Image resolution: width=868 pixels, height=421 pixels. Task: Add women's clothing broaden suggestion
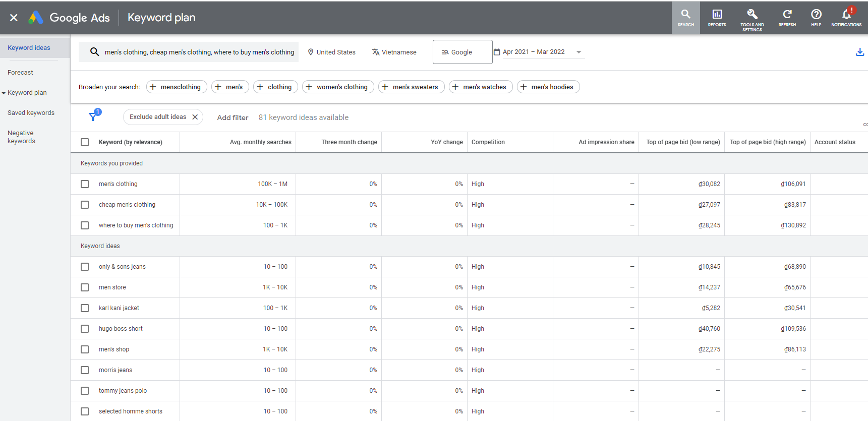coord(338,87)
